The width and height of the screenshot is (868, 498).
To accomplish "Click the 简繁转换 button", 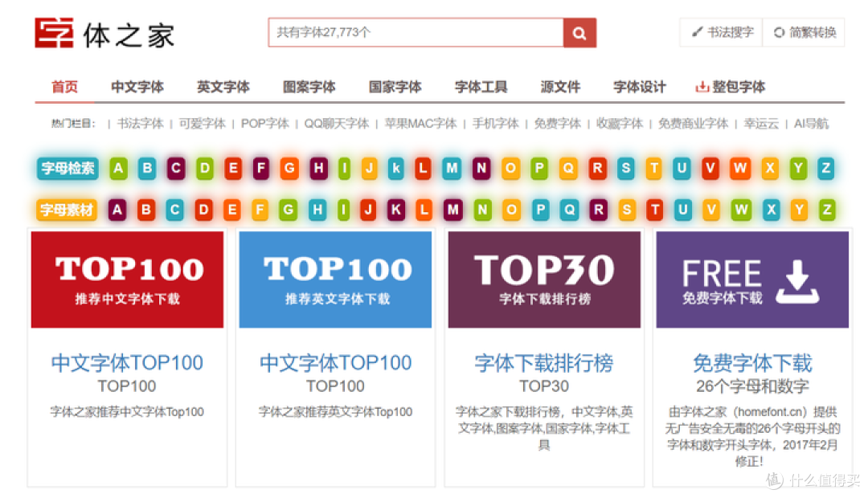I will coord(804,33).
